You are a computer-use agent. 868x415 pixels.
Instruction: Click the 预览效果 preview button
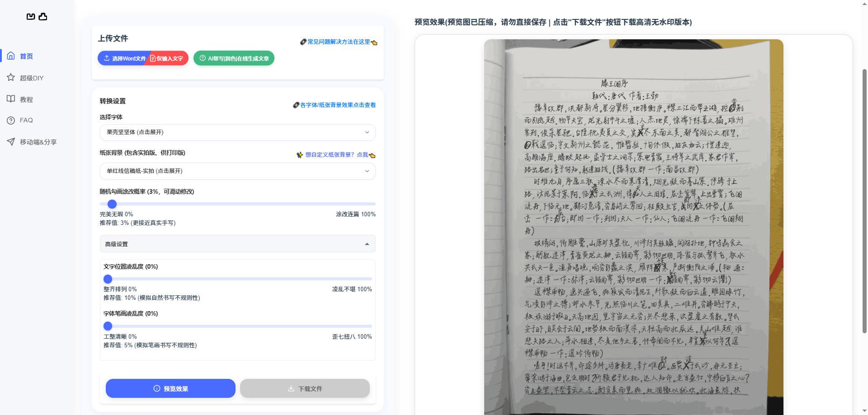[x=170, y=388]
